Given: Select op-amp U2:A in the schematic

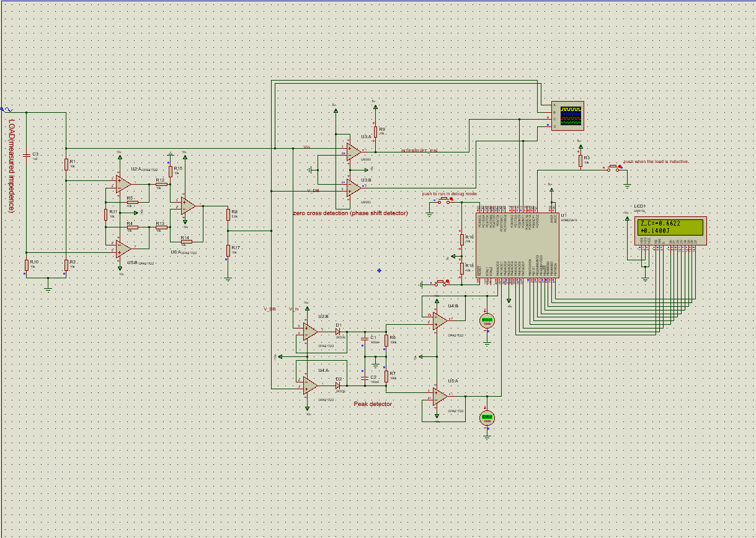Looking at the screenshot, I should click(123, 185).
